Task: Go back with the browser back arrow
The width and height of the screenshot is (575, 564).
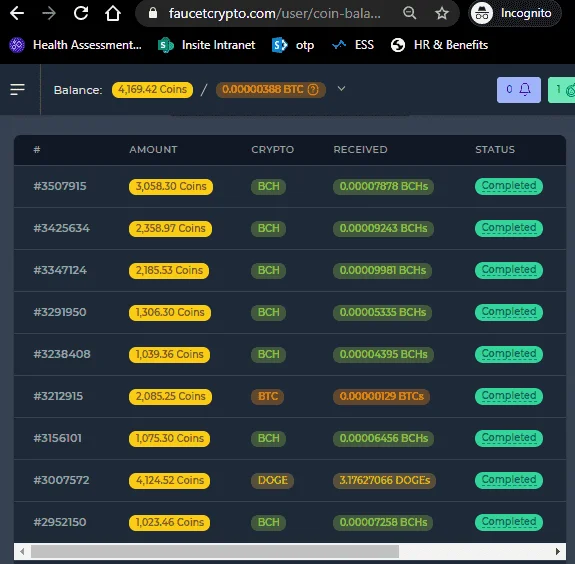Action: click(17, 13)
